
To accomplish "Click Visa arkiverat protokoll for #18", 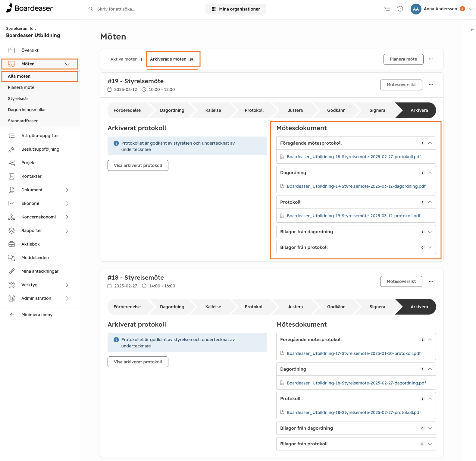I will click(138, 362).
